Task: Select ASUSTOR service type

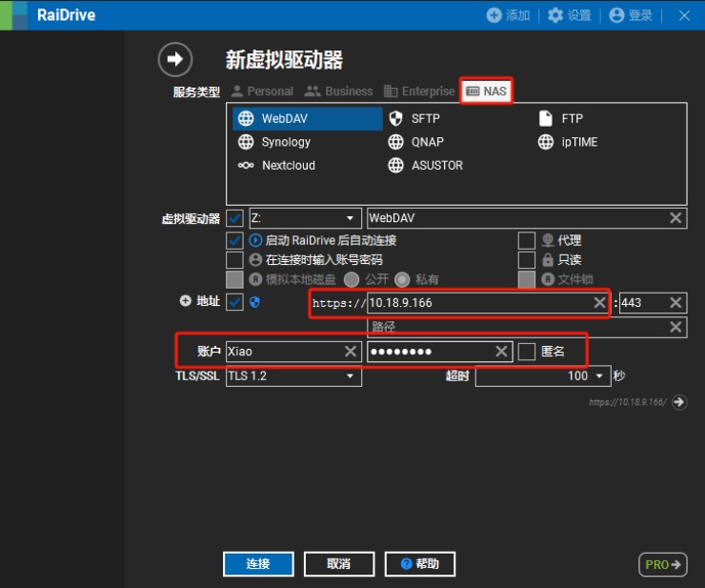Action: [425, 166]
